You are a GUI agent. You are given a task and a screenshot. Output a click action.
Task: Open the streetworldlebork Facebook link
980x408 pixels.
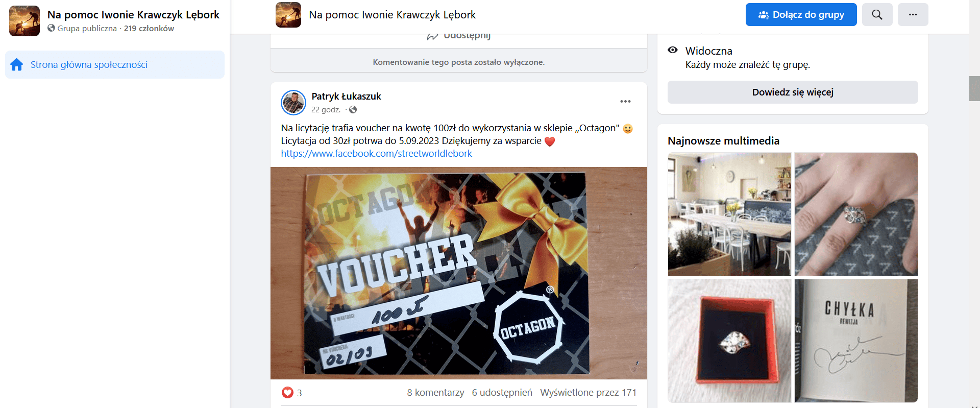(x=377, y=154)
